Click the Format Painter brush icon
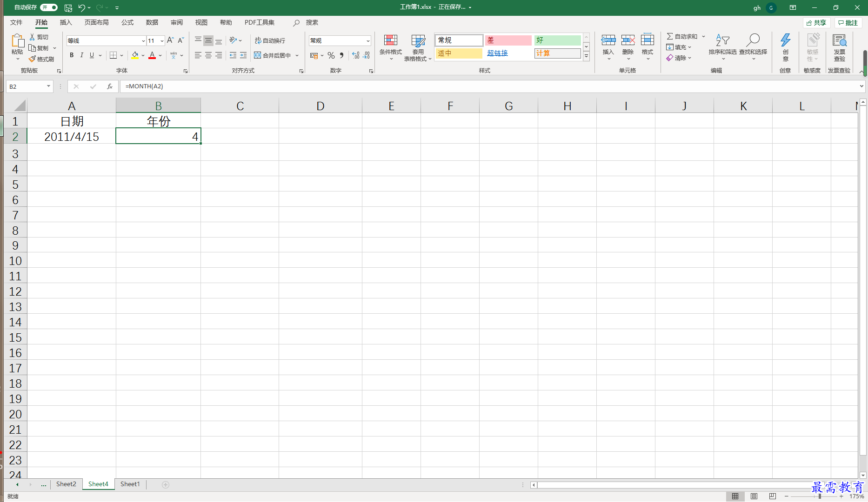The height and width of the screenshot is (502, 868). click(32, 59)
